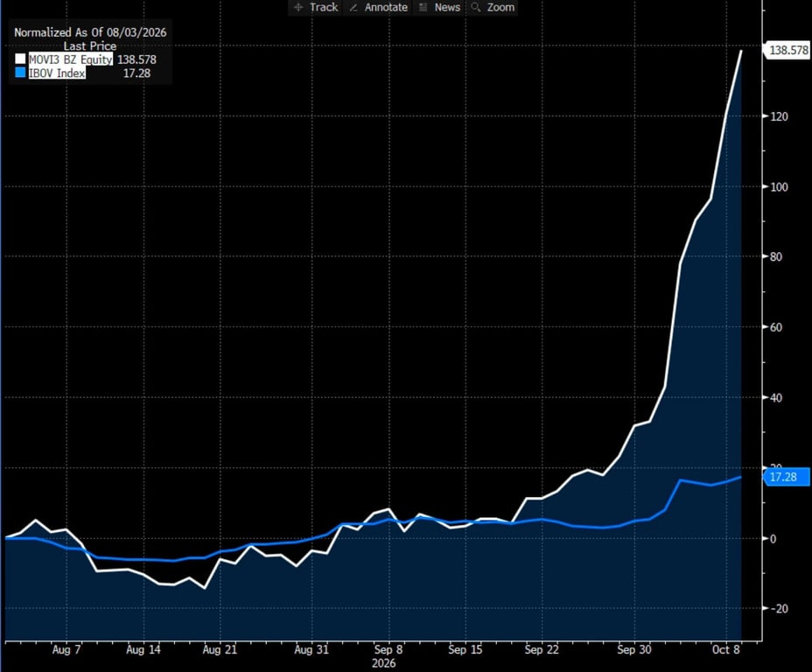Image resolution: width=812 pixels, height=672 pixels.
Task: Click the -20 y-axis label
Action: pyautogui.click(x=779, y=608)
